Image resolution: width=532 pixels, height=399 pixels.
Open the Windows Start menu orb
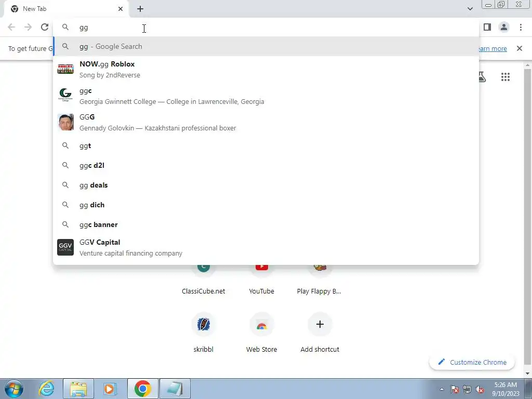pyautogui.click(x=14, y=389)
